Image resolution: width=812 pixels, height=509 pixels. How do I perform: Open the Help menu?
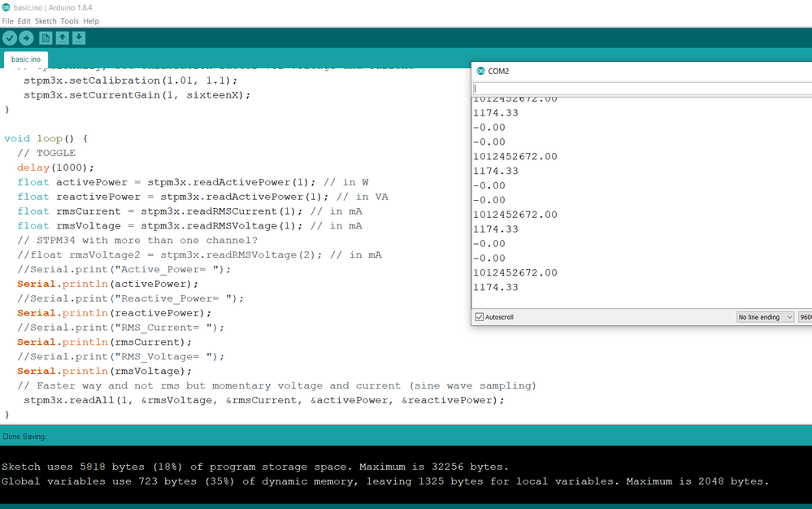91,21
